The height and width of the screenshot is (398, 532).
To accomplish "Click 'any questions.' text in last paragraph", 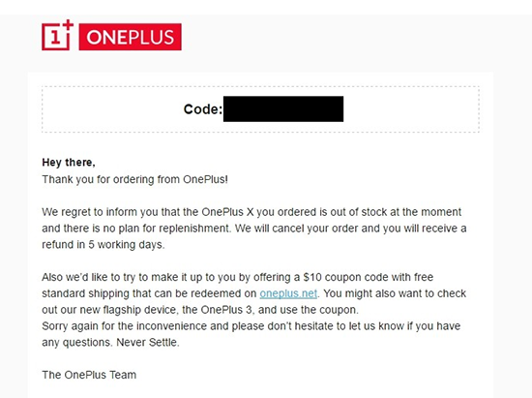I will point(77,342).
